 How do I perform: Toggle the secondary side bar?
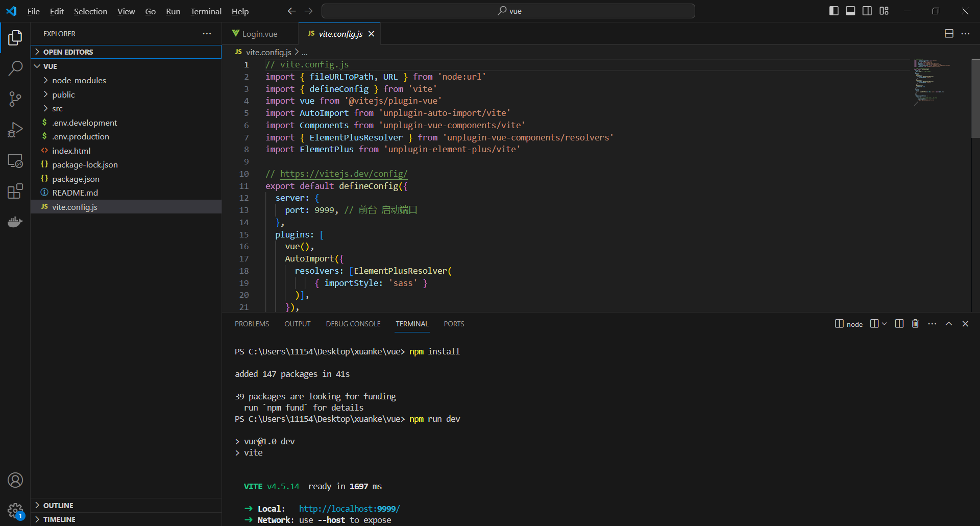point(867,11)
